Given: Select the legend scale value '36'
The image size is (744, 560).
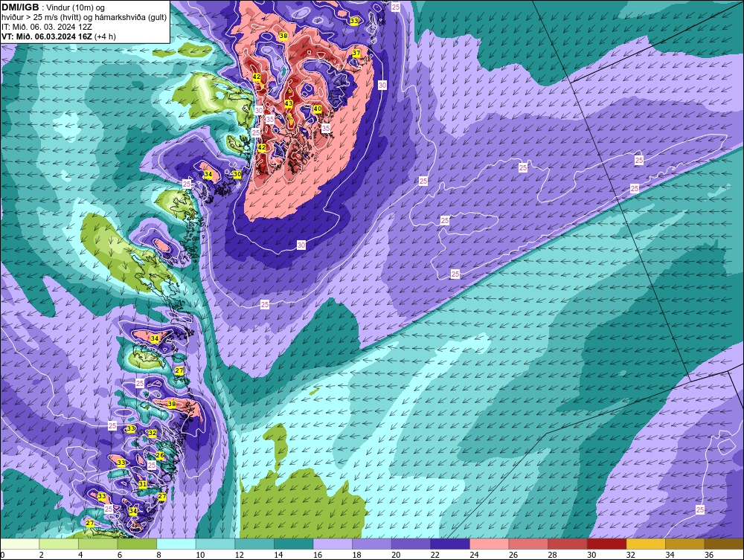Looking at the screenshot, I should [709, 555].
